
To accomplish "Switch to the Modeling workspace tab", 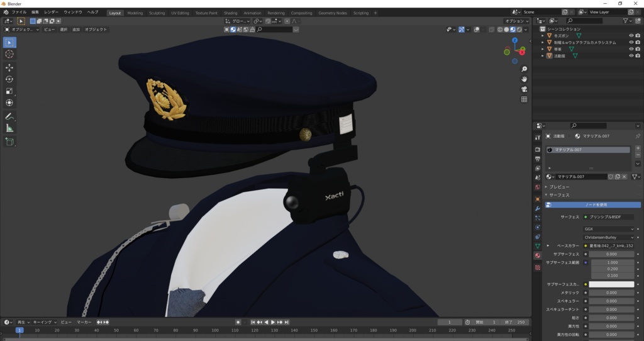I will (x=135, y=13).
